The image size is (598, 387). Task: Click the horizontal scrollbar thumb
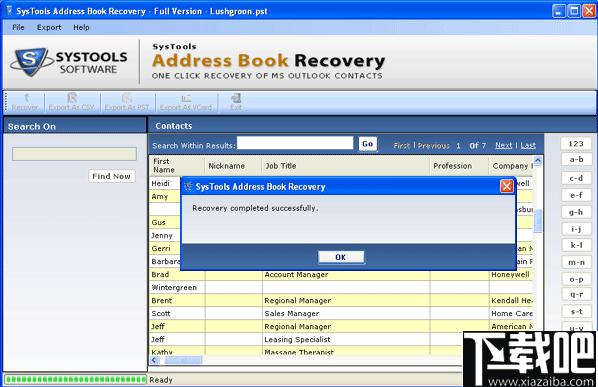coord(183,360)
